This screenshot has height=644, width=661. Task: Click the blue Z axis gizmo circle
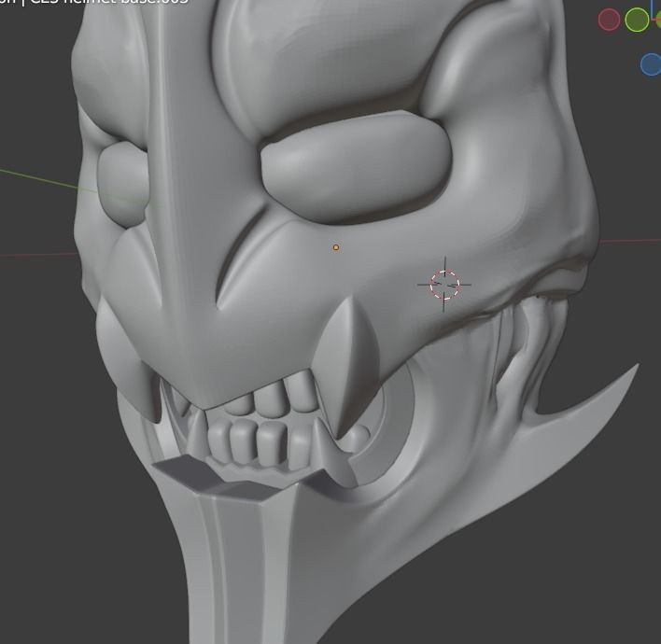pyautogui.click(x=652, y=64)
